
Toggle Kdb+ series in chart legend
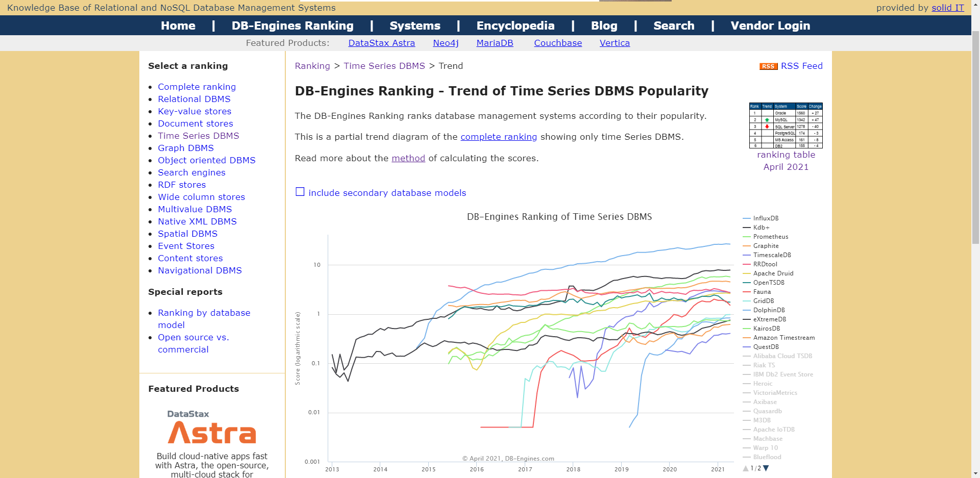point(756,228)
